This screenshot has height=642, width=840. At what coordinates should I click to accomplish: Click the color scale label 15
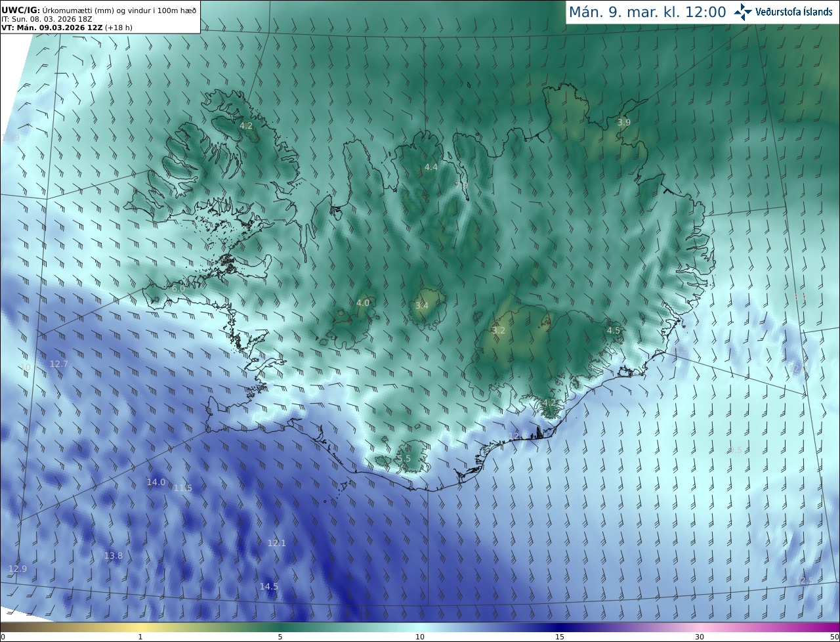(x=560, y=637)
